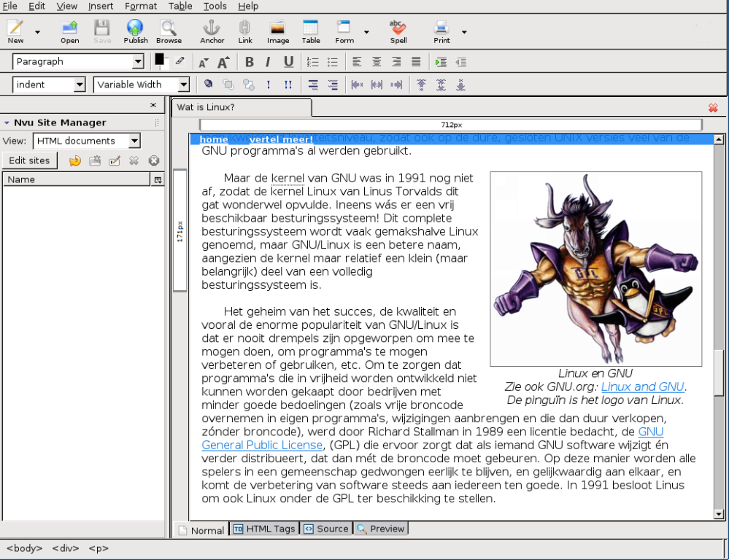729x560 pixels.
Task: Click the Form toolbar icon
Action: [x=344, y=31]
